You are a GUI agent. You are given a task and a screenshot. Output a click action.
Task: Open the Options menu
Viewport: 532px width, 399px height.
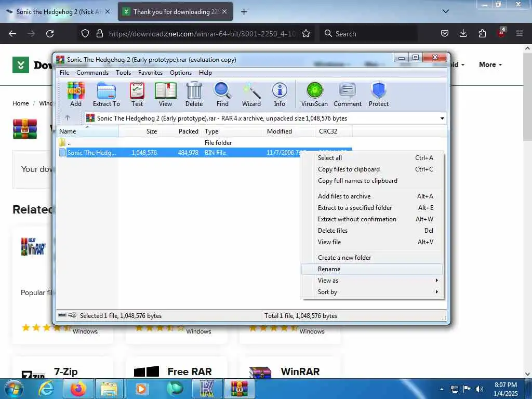(181, 73)
